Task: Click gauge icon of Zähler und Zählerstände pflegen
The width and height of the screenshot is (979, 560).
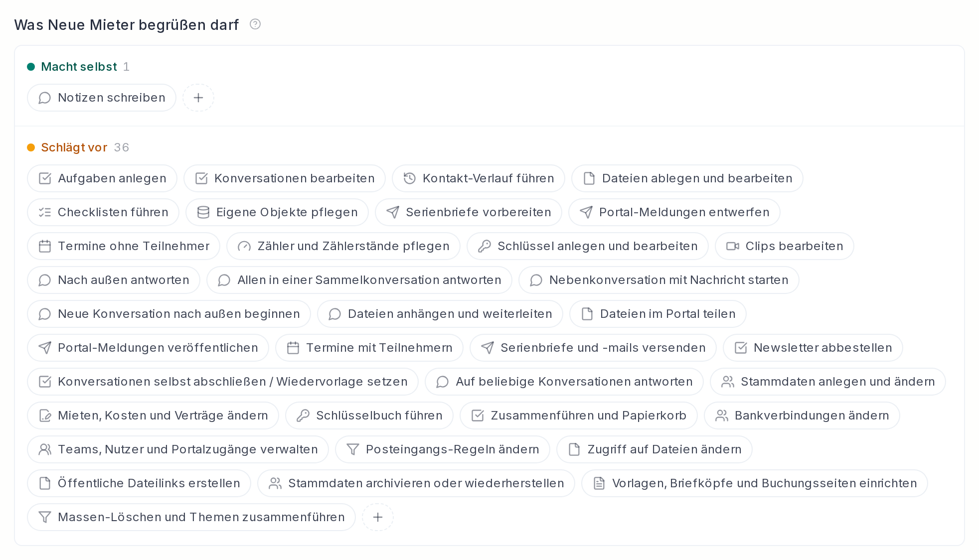Action: click(x=244, y=246)
